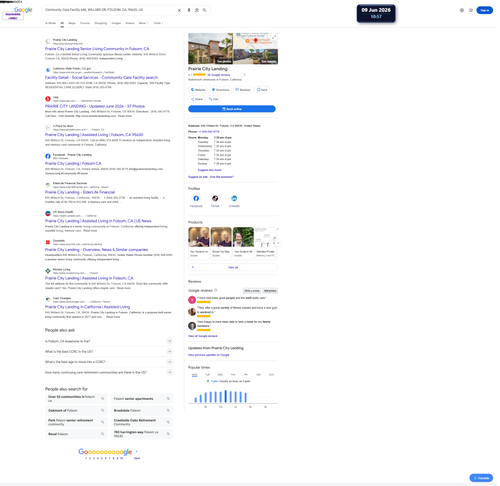Open 'Facility Detail - Social Services' result
Viewport: 500px width, 486px height.
coord(101,77)
